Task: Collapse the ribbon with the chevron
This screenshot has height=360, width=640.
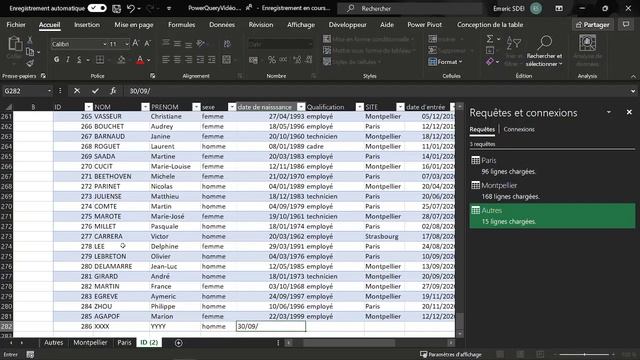Action: [x=633, y=76]
